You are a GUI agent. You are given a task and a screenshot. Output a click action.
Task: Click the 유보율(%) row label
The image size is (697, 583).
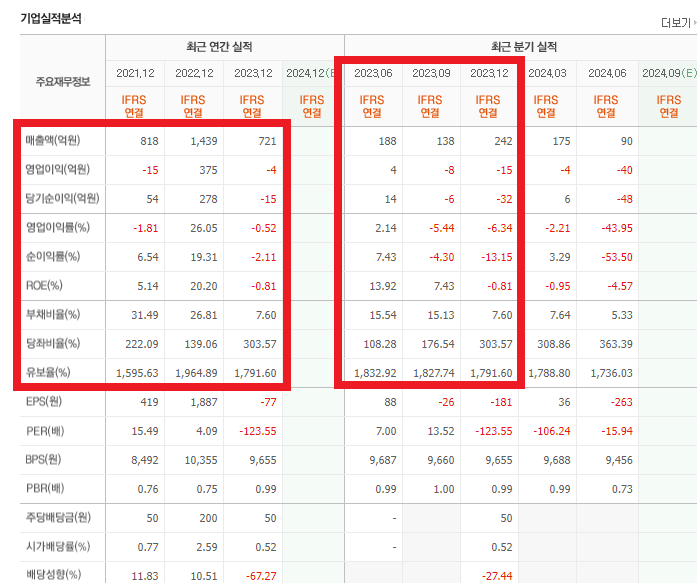(x=48, y=372)
